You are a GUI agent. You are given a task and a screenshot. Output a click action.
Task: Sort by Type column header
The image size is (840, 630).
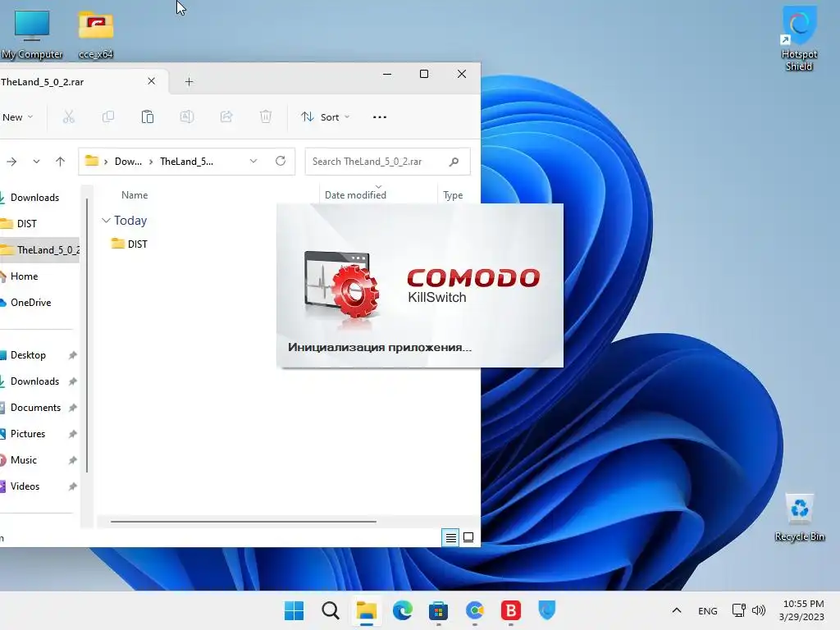pyautogui.click(x=453, y=195)
